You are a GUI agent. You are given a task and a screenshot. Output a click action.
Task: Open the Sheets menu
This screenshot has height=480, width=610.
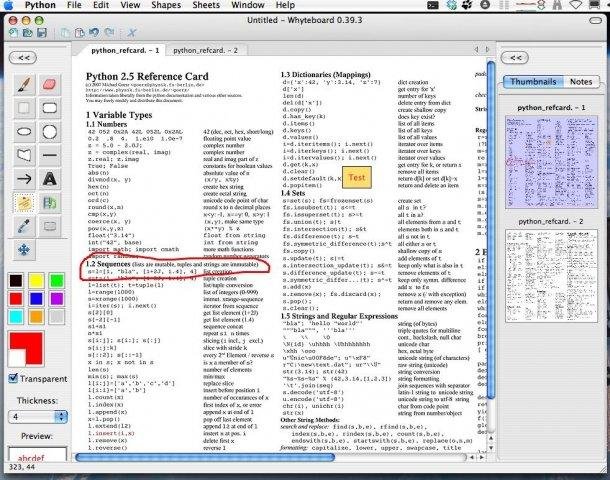[x=206, y=5]
